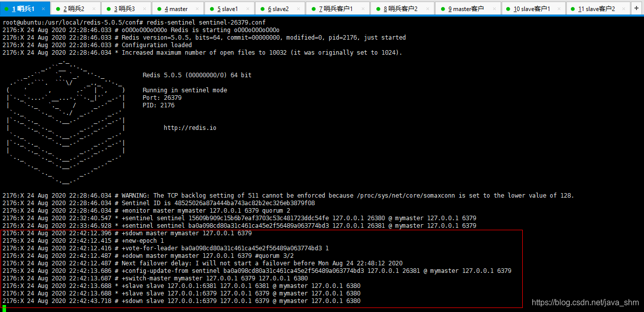Click the green status dot on slave2 tab
The image size is (644, 312).
263,9
